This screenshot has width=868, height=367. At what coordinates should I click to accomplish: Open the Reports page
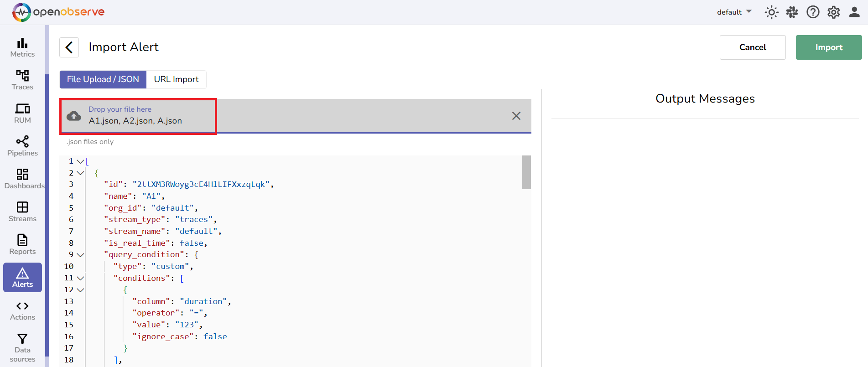pos(22,244)
